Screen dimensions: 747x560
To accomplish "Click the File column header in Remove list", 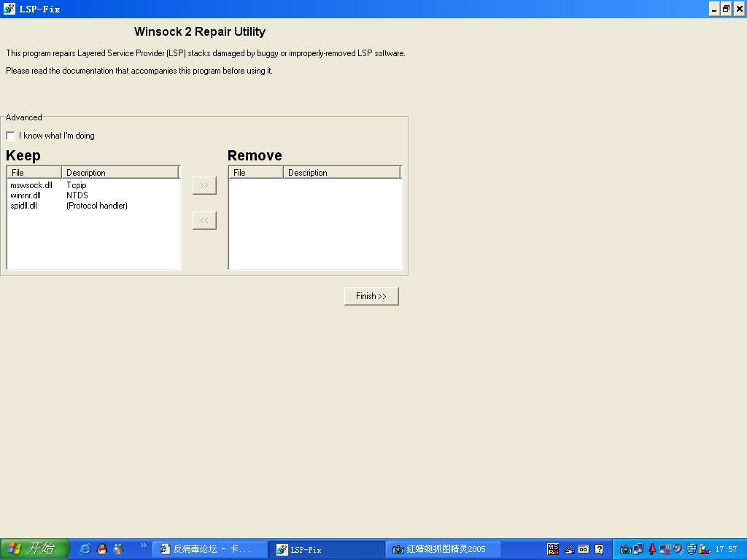I will pos(256,172).
